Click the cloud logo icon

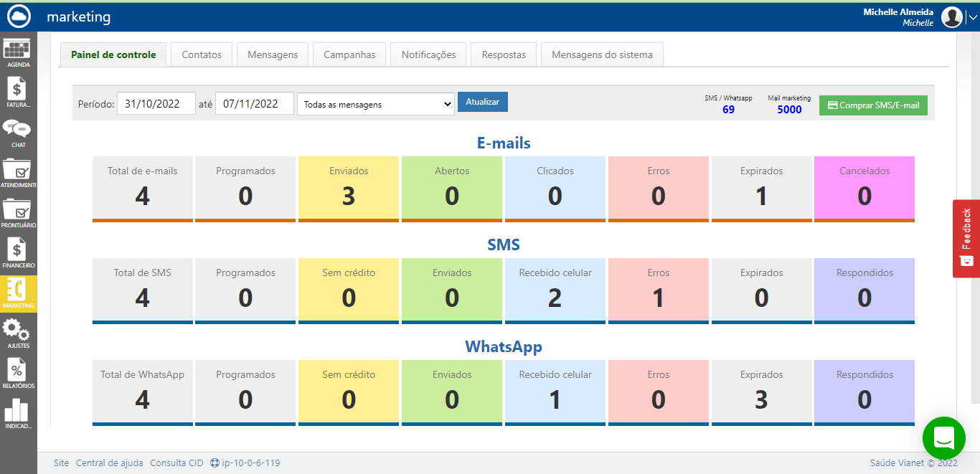pyautogui.click(x=19, y=16)
